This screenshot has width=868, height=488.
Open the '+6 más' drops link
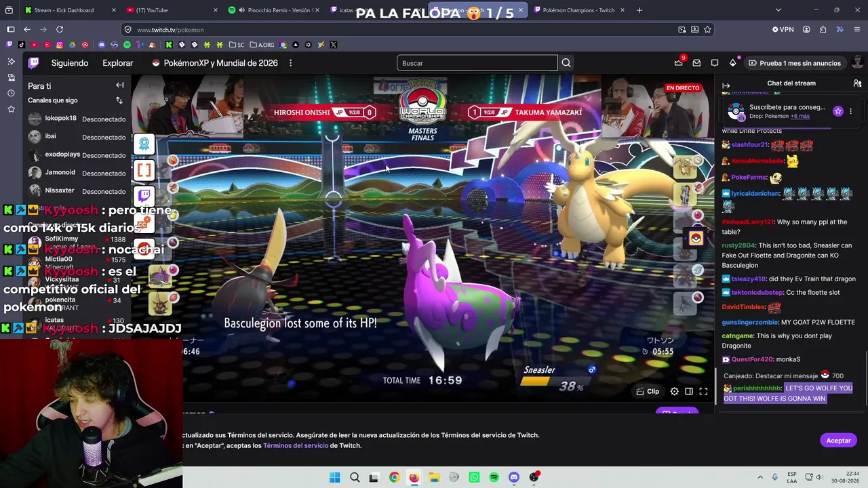(x=800, y=116)
